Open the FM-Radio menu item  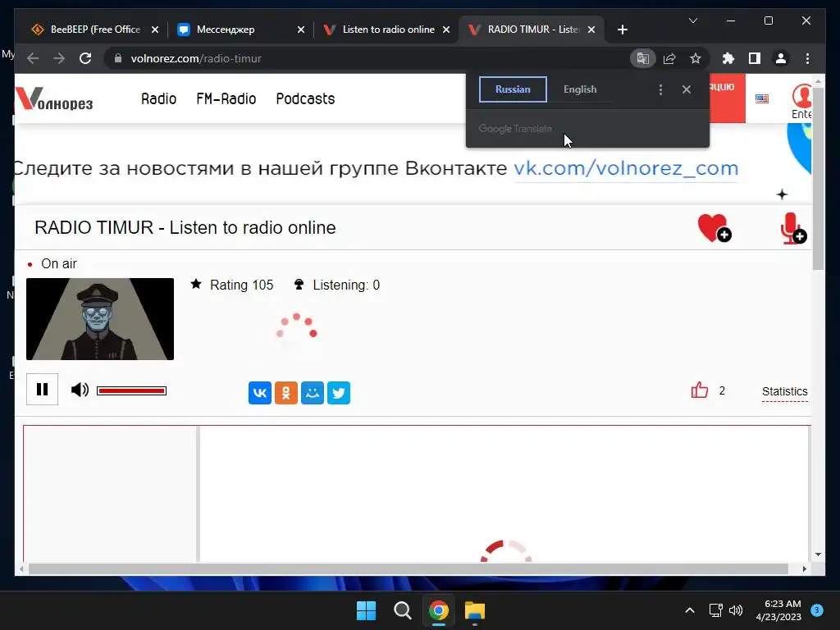click(226, 98)
